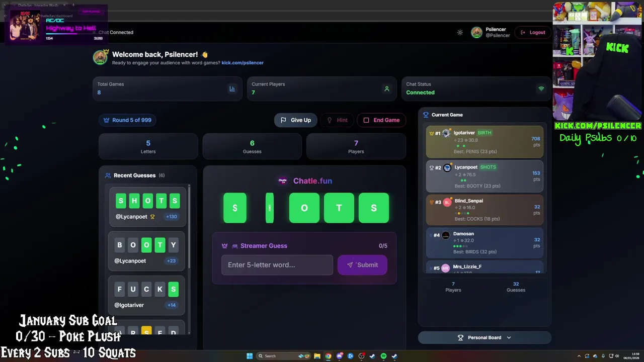This screenshot has height=362, width=644.
Task: Open Google Chrome from taskbar
Action: click(328, 356)
